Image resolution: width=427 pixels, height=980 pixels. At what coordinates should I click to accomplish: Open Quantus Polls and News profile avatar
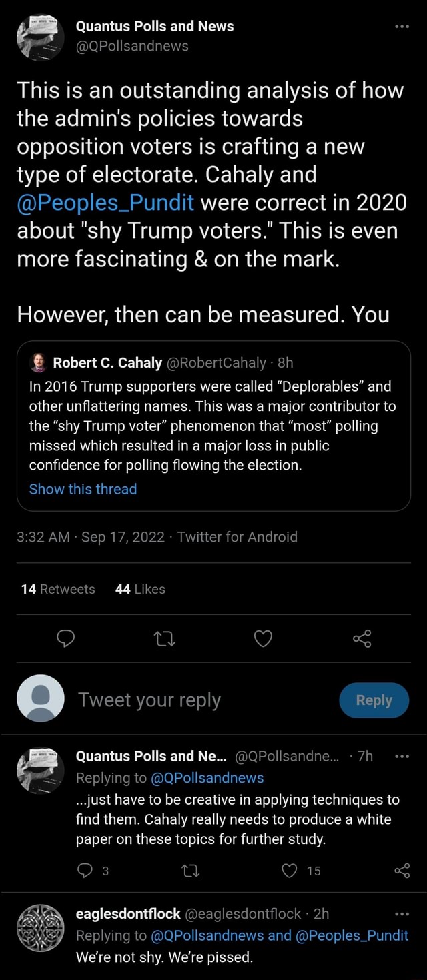coord(40,36)
